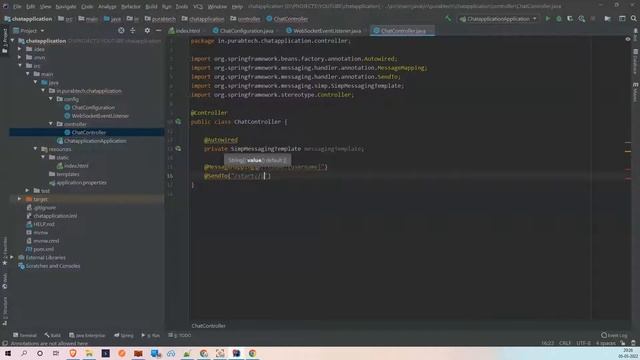Click the yellow warning marker on editor stripe

[x=628, y=151]
